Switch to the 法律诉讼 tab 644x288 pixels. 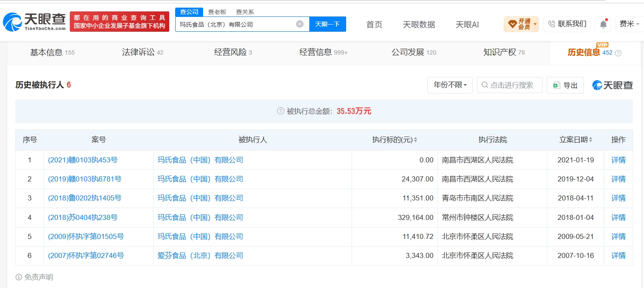143,52
